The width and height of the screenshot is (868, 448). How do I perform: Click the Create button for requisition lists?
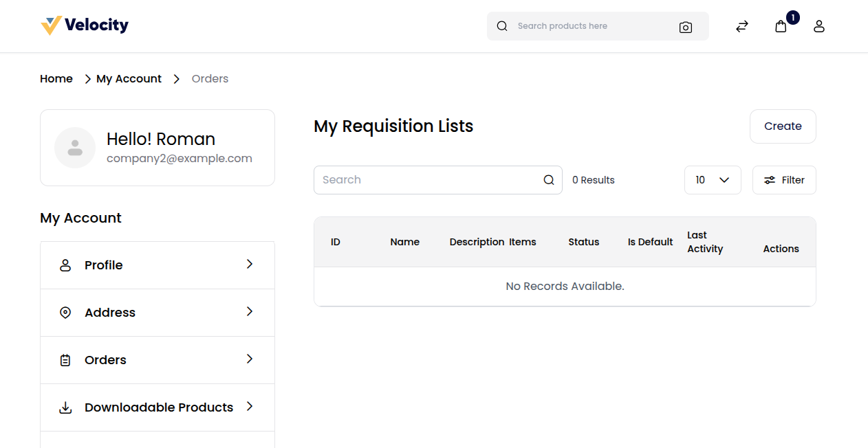[x=783, y=126]
